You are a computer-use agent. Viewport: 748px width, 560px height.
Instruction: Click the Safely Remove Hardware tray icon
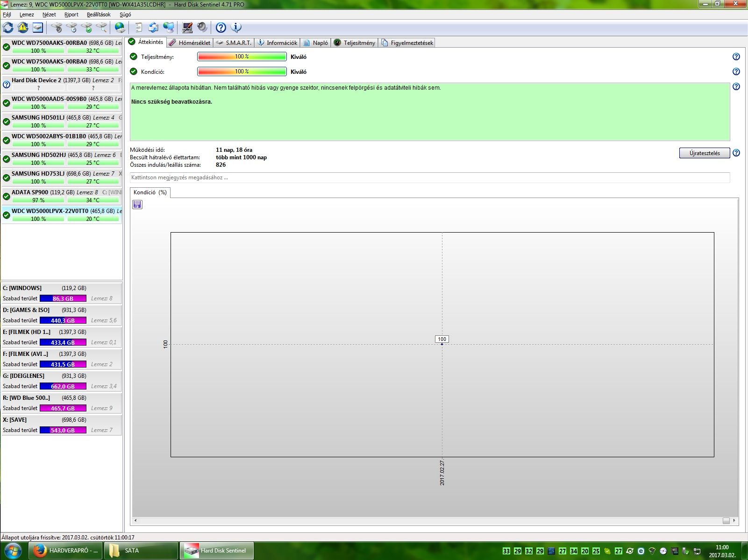[686, 551]
